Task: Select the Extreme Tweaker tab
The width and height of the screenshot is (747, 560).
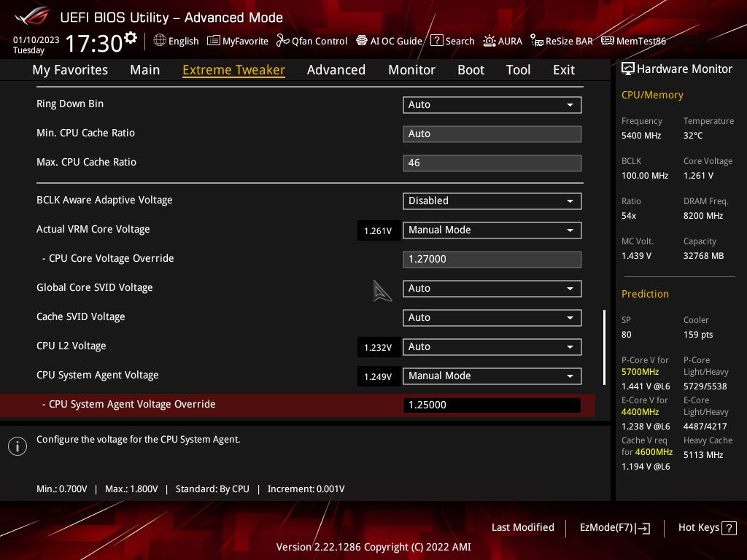Action: [234, 70]
